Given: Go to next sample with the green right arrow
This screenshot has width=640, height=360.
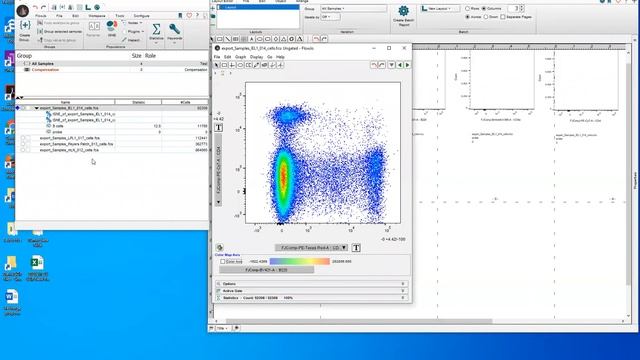Looking at the screenshot, I should coord(407,65).
